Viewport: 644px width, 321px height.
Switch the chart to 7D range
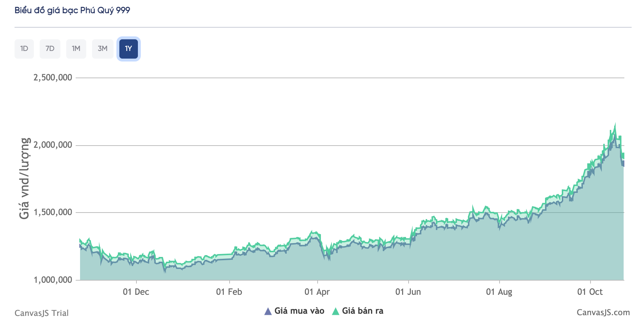pos(50,49)
